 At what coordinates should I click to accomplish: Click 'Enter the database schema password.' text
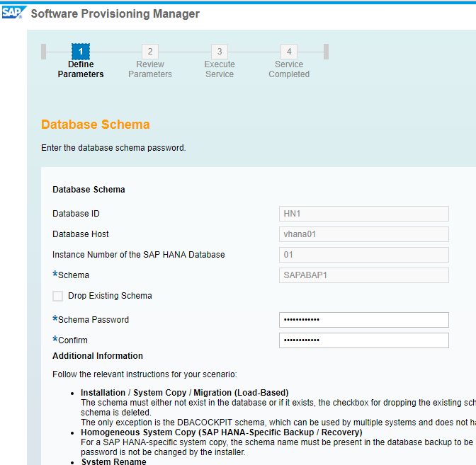[113, 148]
